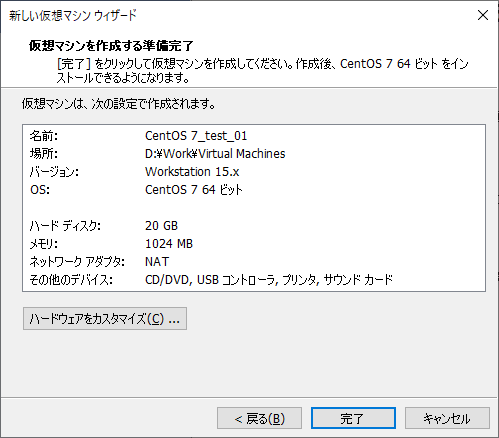Go back with the 戻る(B) button

tap(259, 418)
